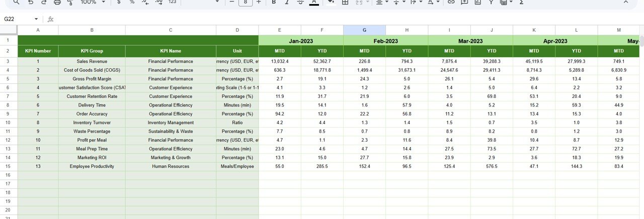Expand the Name Box dropdown arrow

pyautogui.click(x=36, y=19)
